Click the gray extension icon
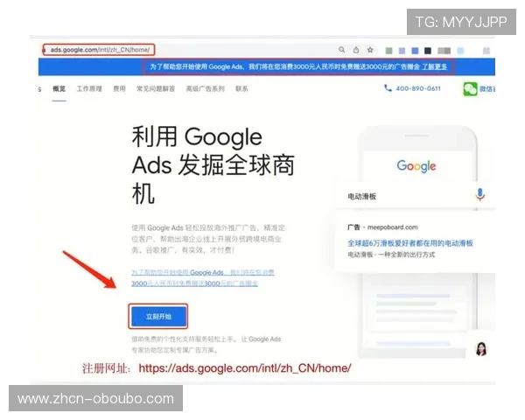Screen dimensions: 525x420 tap(444, 51)
